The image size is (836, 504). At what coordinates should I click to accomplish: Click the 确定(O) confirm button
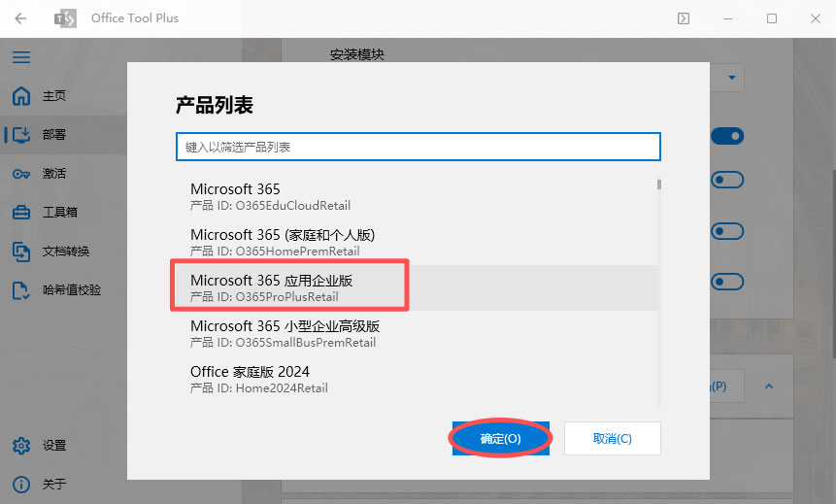coord(501,438)
